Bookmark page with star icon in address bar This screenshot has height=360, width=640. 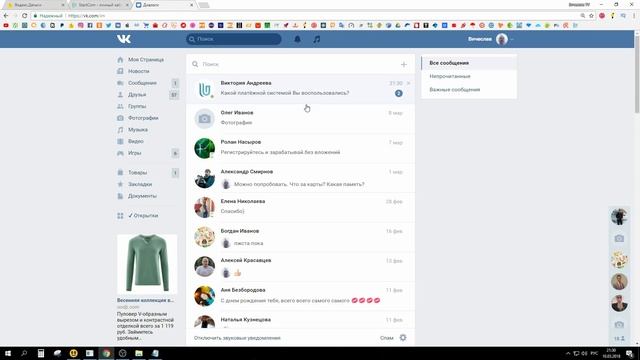[x=591, y=16]
